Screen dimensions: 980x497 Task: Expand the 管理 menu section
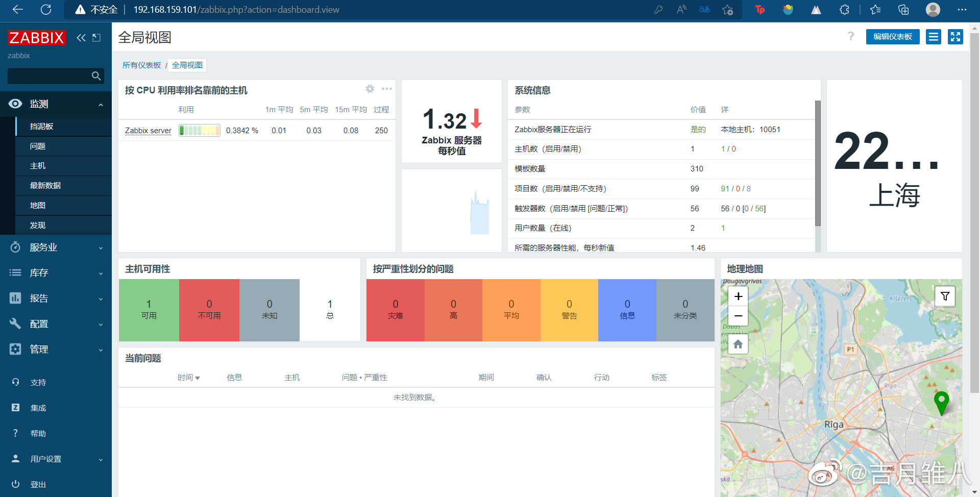101,350
